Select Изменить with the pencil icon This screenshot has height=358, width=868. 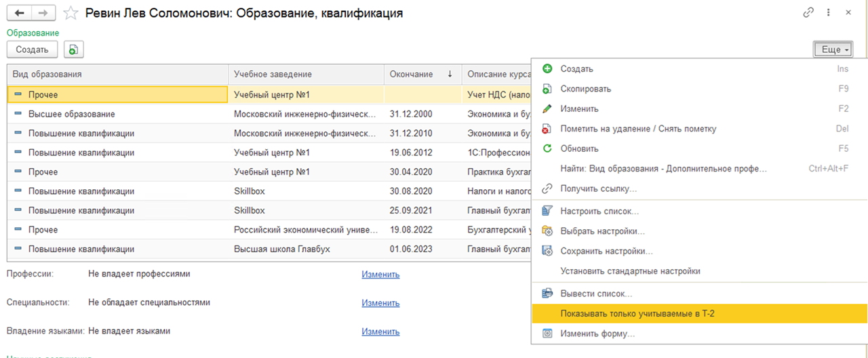tap(579, 108)
